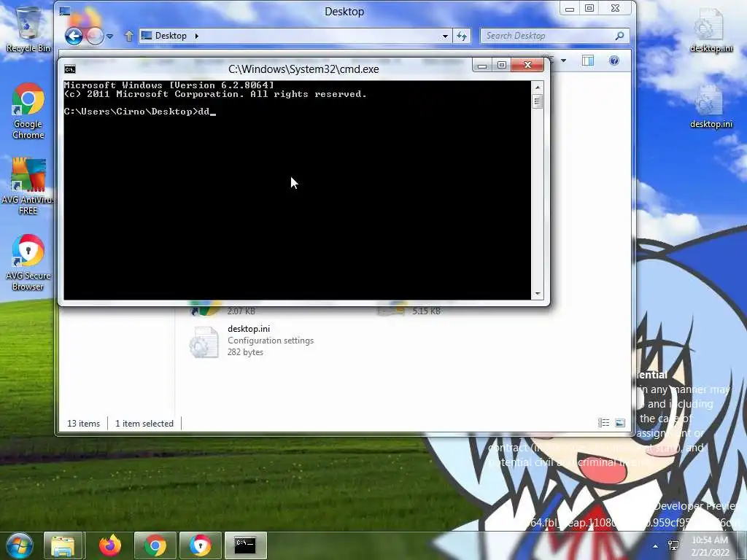Viewport: 747px width, 560px height.
Task: Click cmd scrollbar down arrow
Action: (x=538, y=294)
